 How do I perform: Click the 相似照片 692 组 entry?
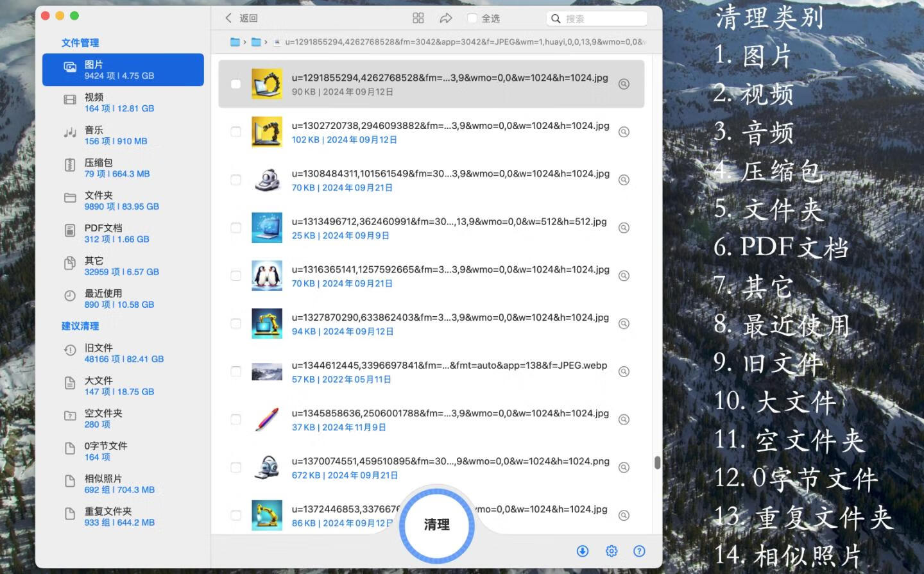[123, 484]
